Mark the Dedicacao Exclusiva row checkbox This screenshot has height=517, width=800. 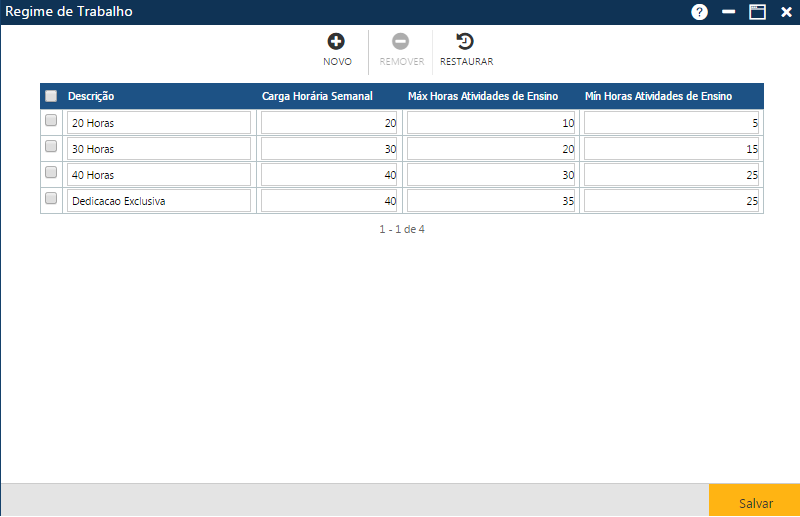tap(51, 198)
